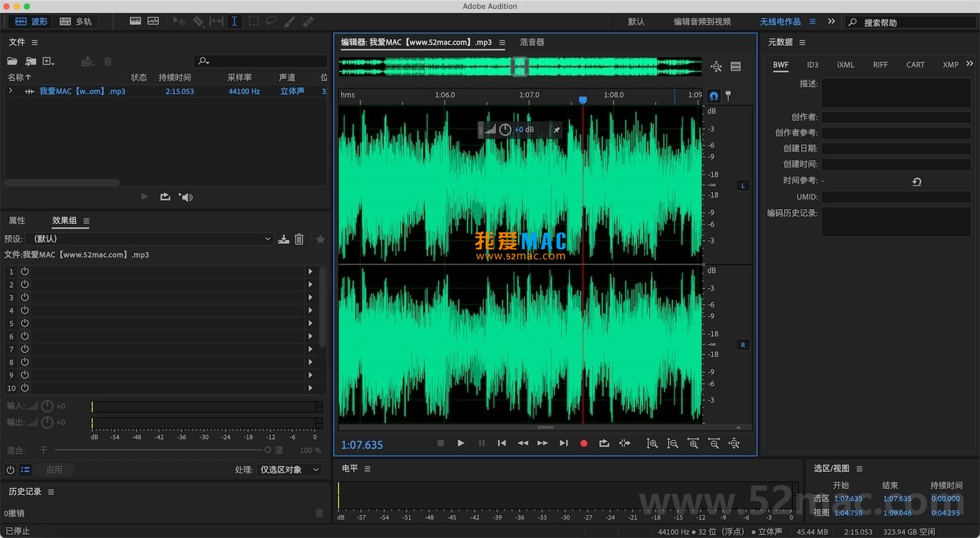Image resolution: width=980 pixels, height=538 pixels.
Task: Toggle loop playback in Files panel
Action: tap(165, 197)
